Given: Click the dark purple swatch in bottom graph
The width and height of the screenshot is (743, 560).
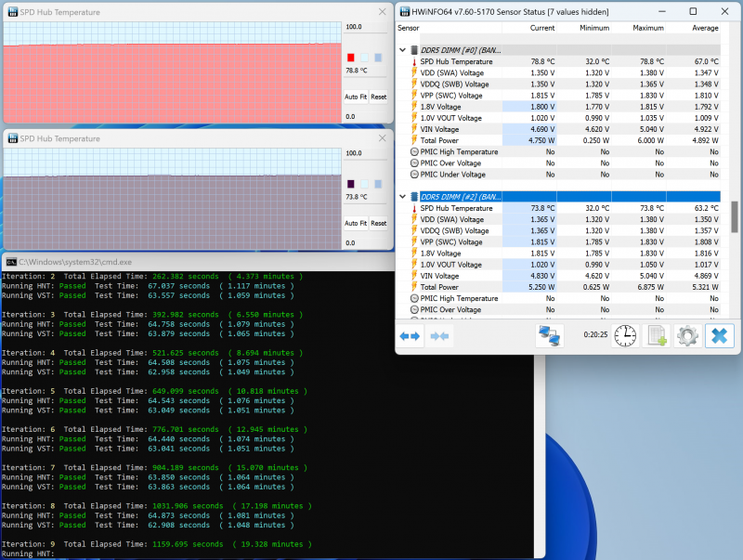Looking at the screenshot, I should pos(351,184).
